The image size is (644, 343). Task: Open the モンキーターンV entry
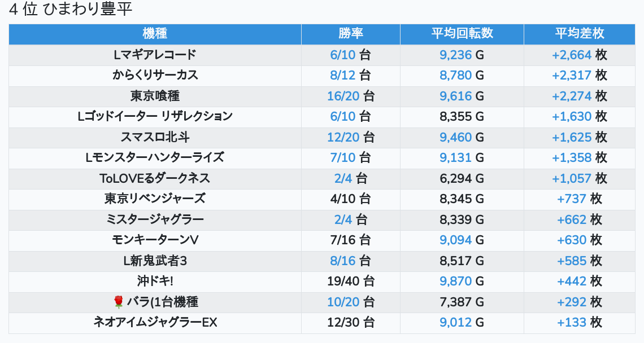(155, 240)
